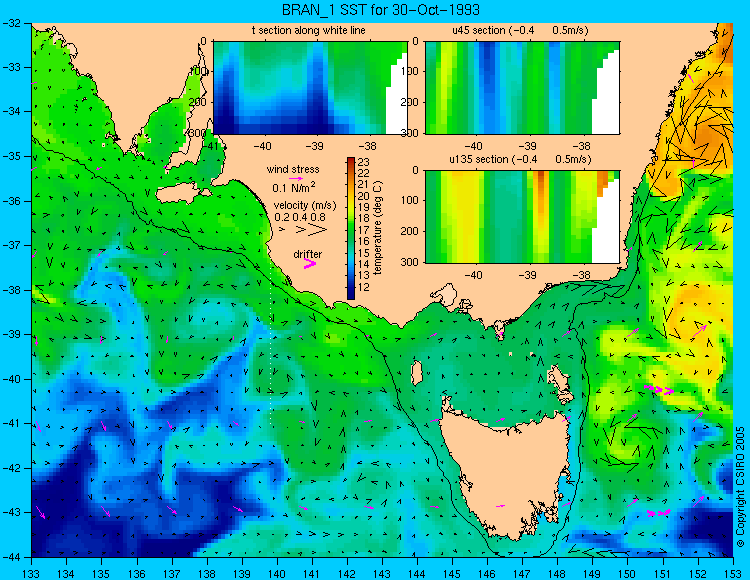This screenshot has height=580, width=750.
Task: Select the latitude axis label −42
Action: pyautogui.click(x=11, y=468)
